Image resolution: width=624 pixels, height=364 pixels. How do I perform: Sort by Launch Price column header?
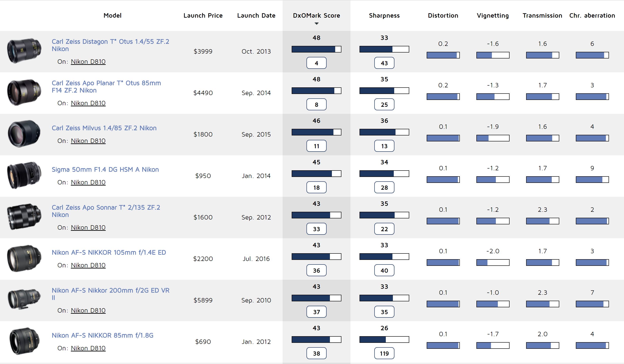pyautogui.click(x=203, y=16)
